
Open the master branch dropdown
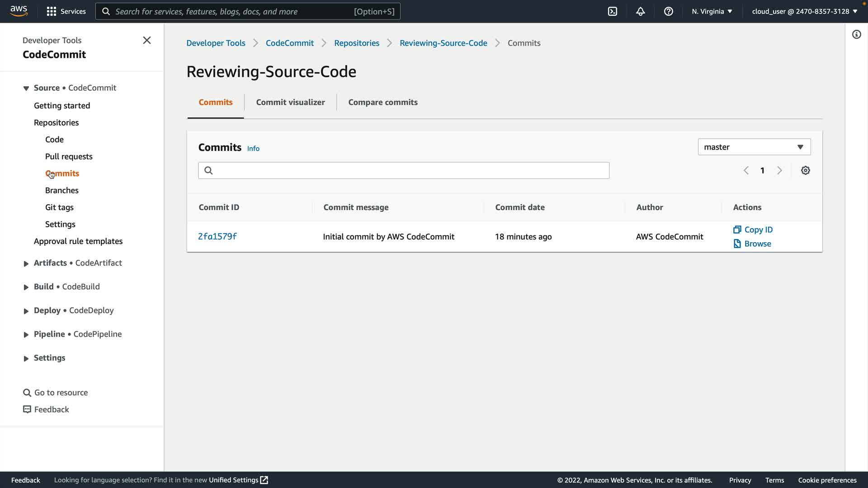coord(754,147)
